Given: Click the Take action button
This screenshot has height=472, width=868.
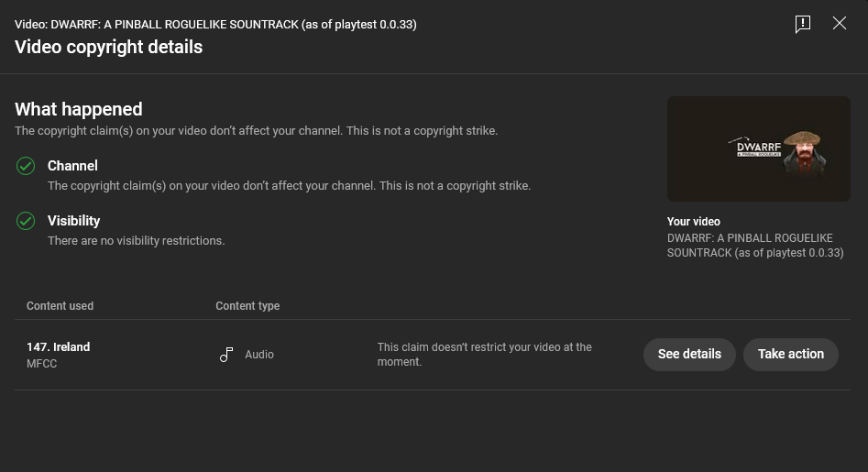Looking at the screenshot, I should 790,354.
